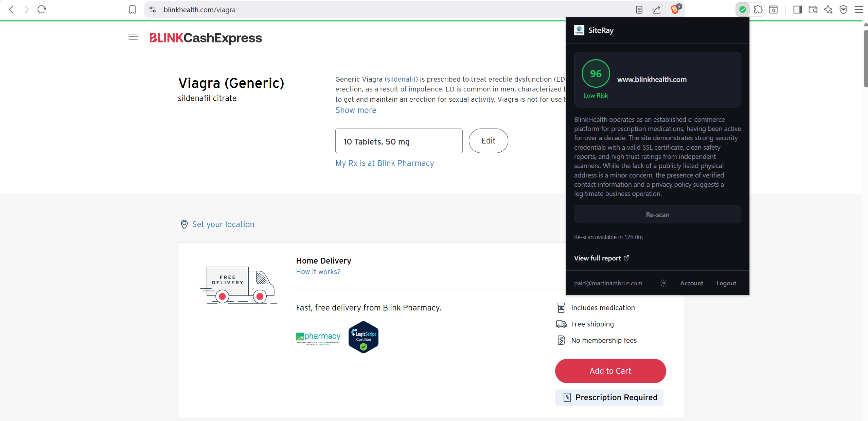
Task: Open the site hamburger menu
Action: coord(133,37)
